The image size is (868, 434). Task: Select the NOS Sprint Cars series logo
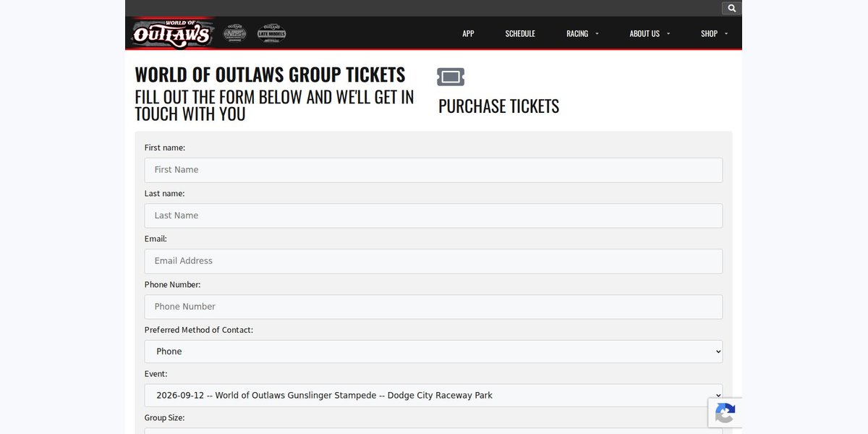(234, 33)
